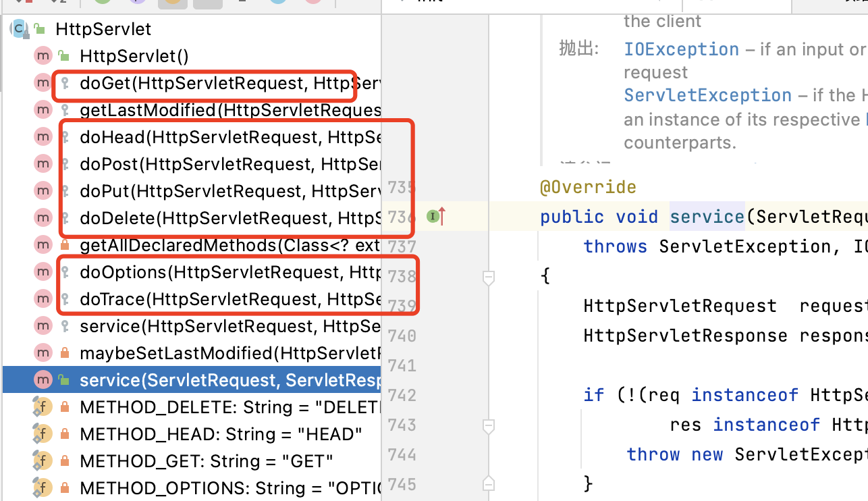This screenshot has height=501, width=868.
Task: Click the service method name in the code
Action: tap(706, 217)
